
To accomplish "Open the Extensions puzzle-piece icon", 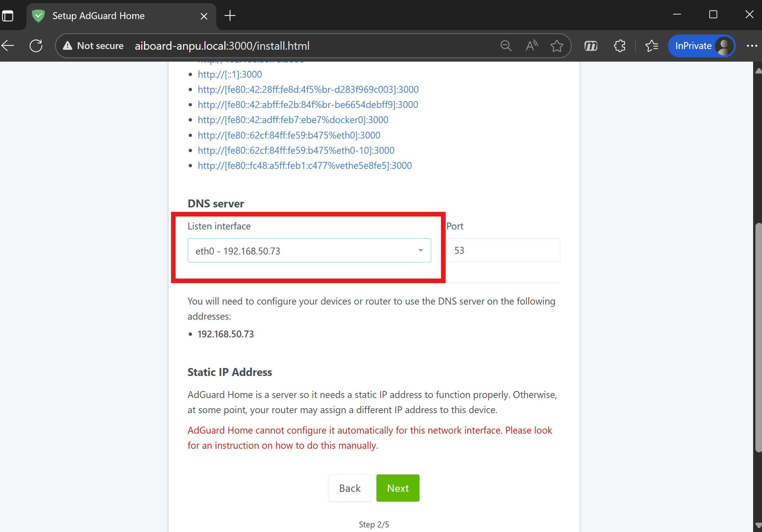I will pyautogui.click(x=619, y=46).
